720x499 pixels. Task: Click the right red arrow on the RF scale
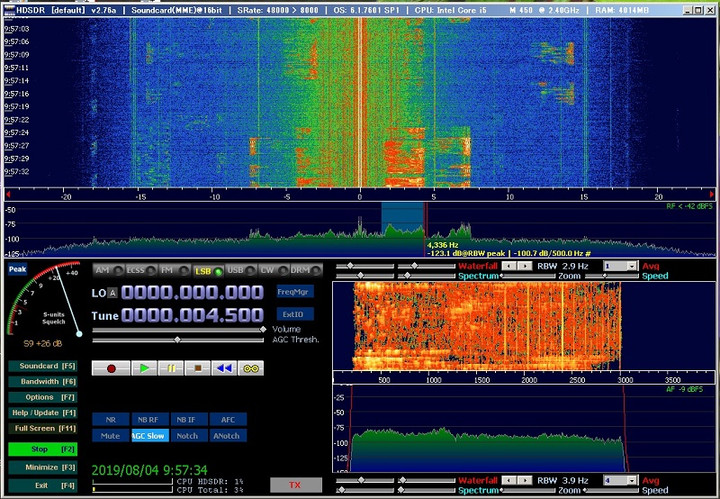click(x=712, y=194)
